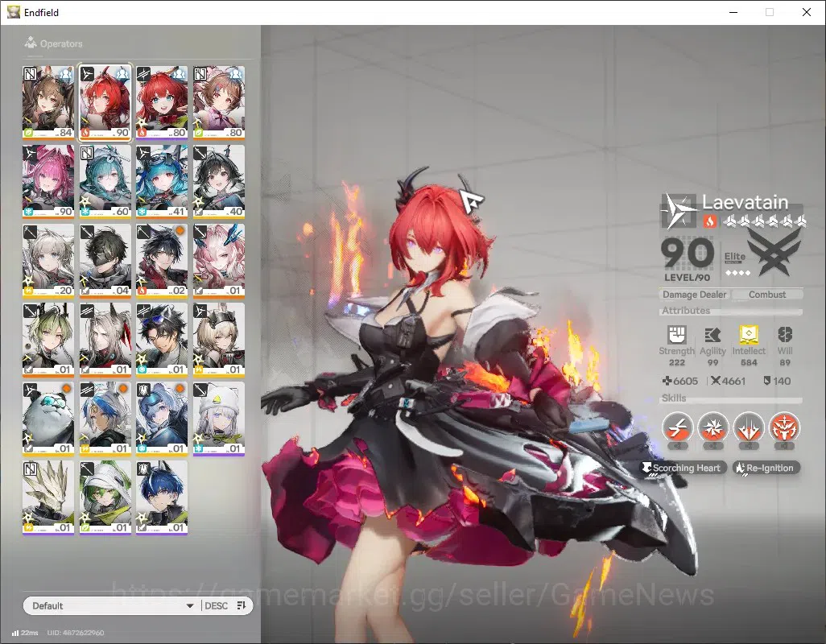Open the first skill with the lightning slash icon
This screenshot has height=644, width=826.
coord(677,427)
